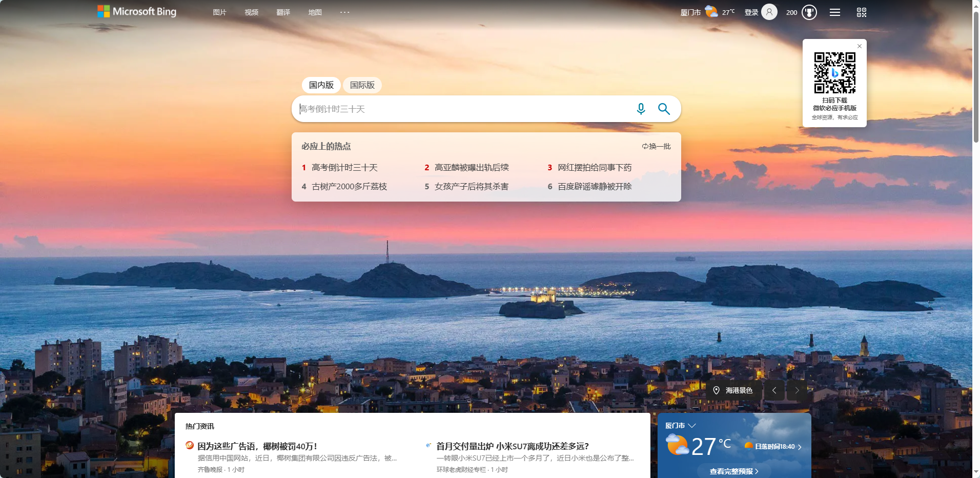Open the 图片 images tab

219,12
